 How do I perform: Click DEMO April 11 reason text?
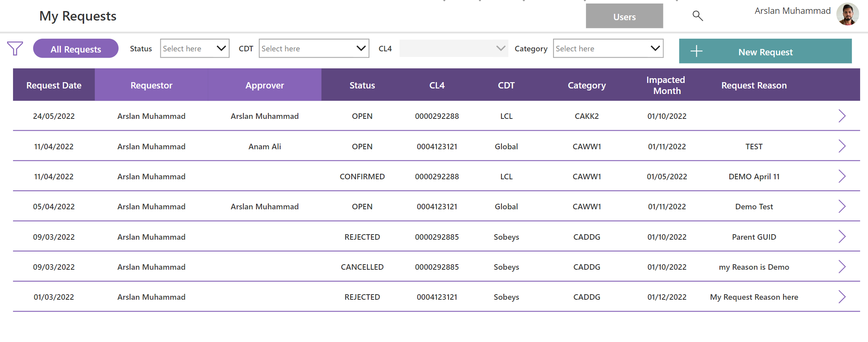[754, 176]
